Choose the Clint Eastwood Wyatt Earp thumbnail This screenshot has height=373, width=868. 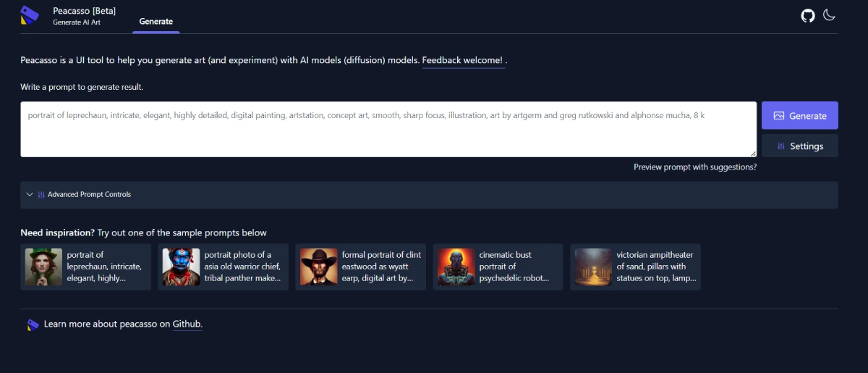[x=319, y=267]
